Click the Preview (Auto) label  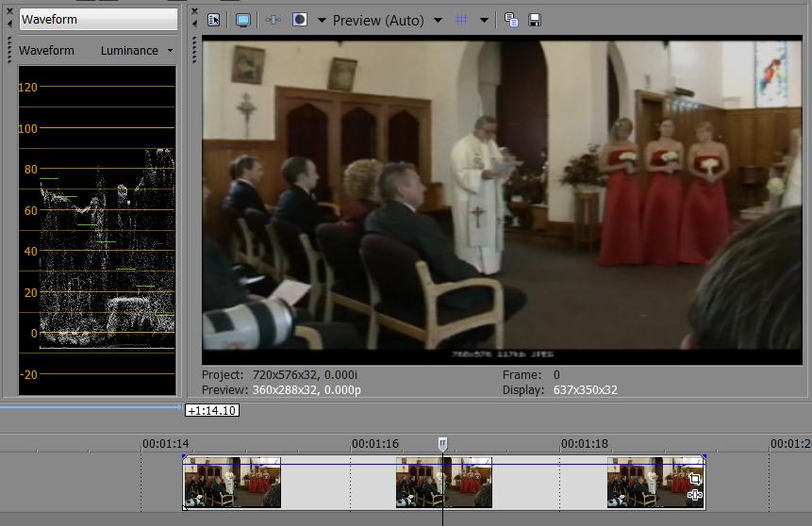click(378, 21)
